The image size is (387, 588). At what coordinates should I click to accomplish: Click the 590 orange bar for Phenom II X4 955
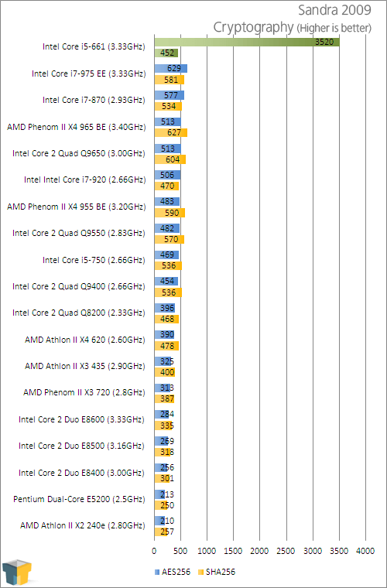[x=170, y=213]
